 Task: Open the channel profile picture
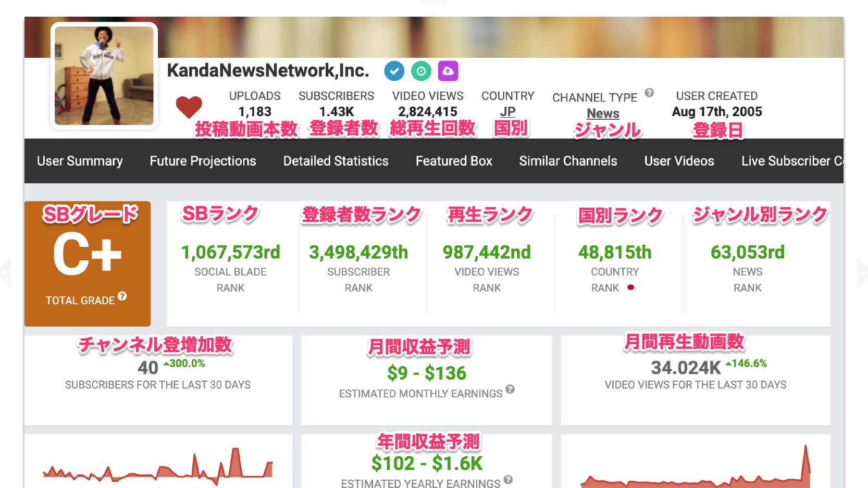pos(104,76)
